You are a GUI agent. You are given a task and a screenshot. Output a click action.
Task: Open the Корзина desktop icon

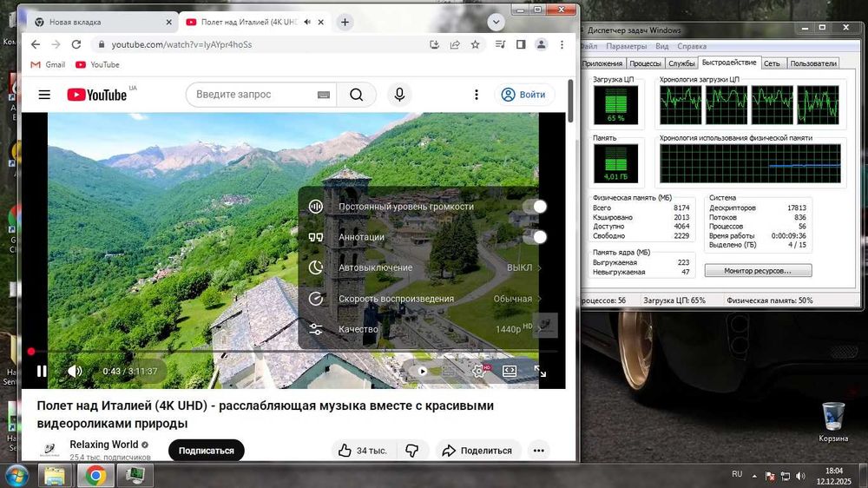click(x=833, y=422)
